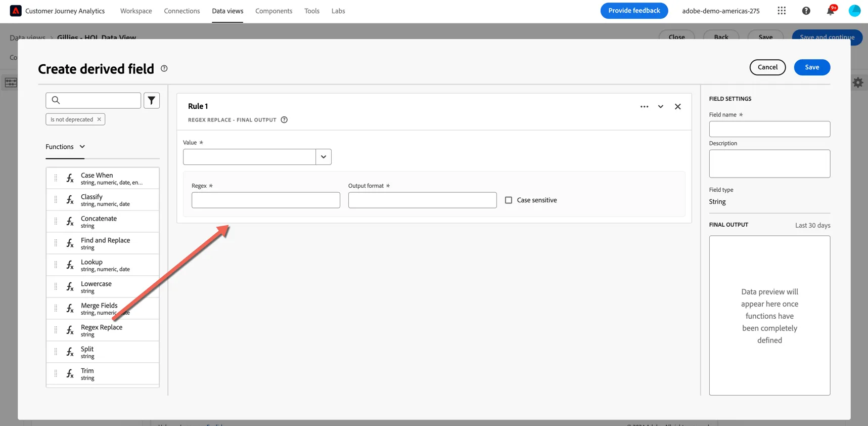This screenshot has height=426, width=868.
Task: Select the Lookup function icon
Action: [x=70, y=265]
